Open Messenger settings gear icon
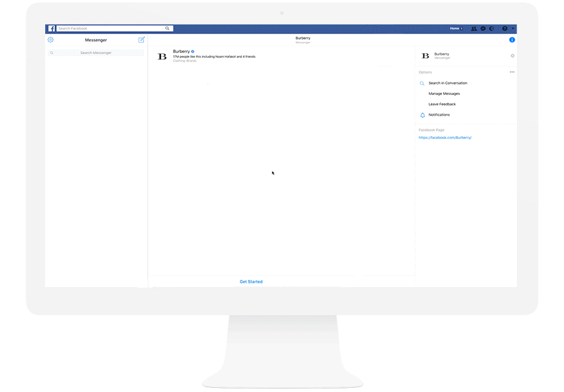 pos(51,40)
